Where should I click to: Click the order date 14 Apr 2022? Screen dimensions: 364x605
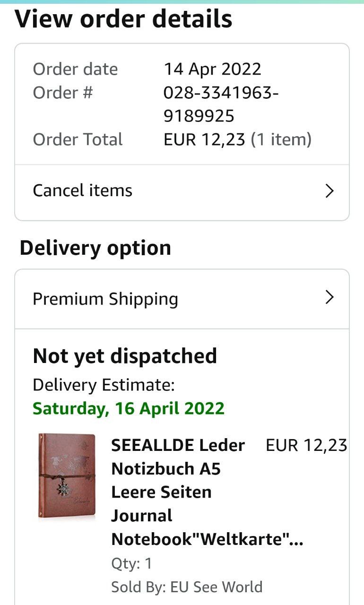(212, 69)
